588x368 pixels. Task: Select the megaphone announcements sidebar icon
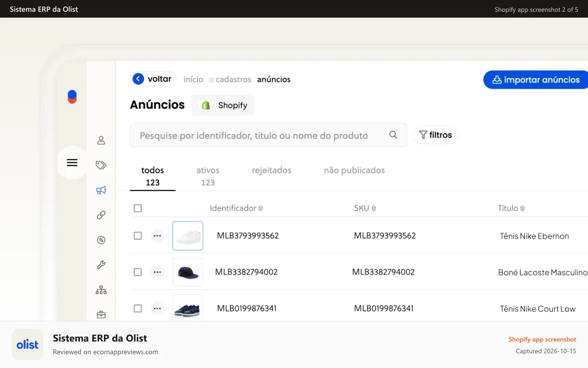click(x=101, y=190)
